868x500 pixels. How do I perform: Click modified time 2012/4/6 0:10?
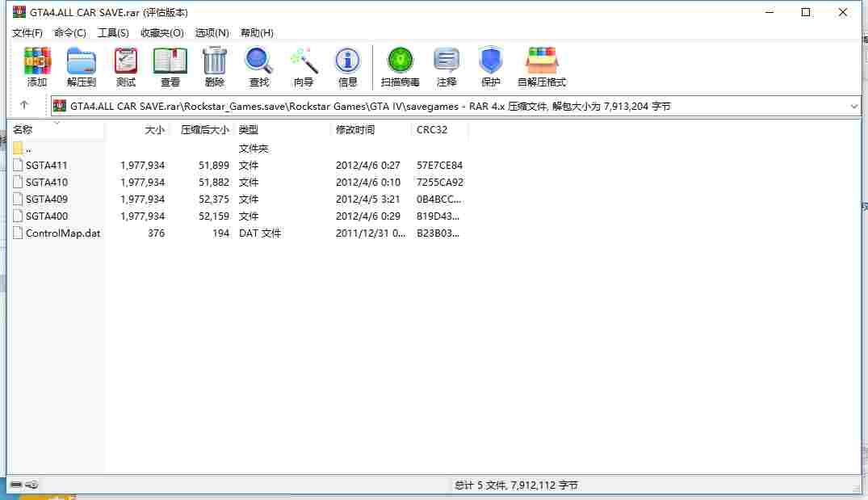[x=367, y=183]
